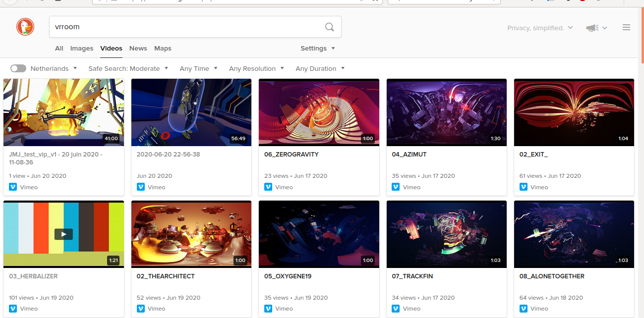Screen dimensions: 644x318
Task: Click the megaphone icon
Action: tap(592, 28)
